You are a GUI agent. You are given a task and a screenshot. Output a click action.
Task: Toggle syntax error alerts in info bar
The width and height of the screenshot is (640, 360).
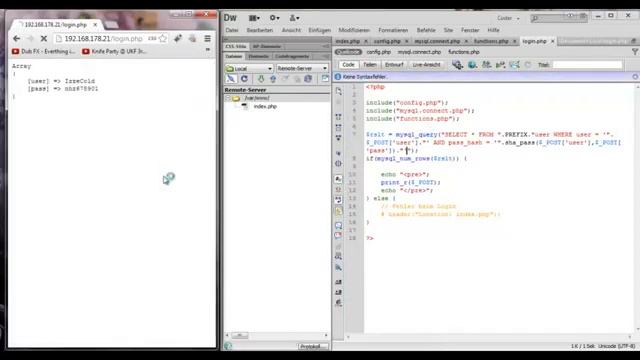[x=338, y=211]
